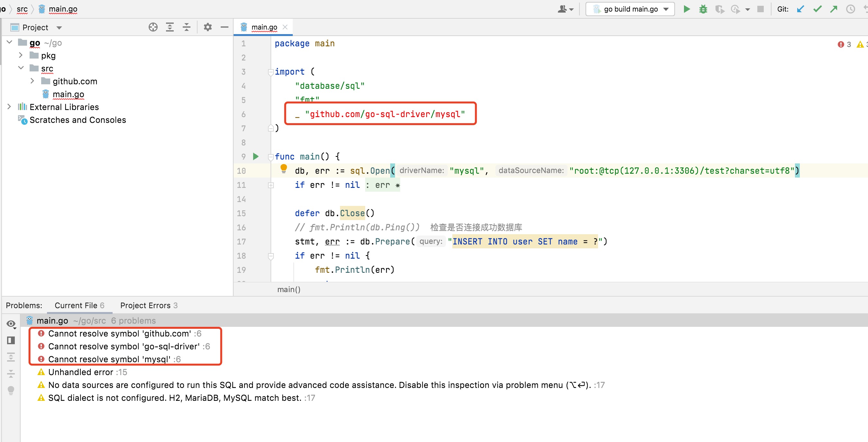The image size is (868, 442).
Task: Commit changes with the green checkmark
Action: pyautogui.click(x=817, y=9)
